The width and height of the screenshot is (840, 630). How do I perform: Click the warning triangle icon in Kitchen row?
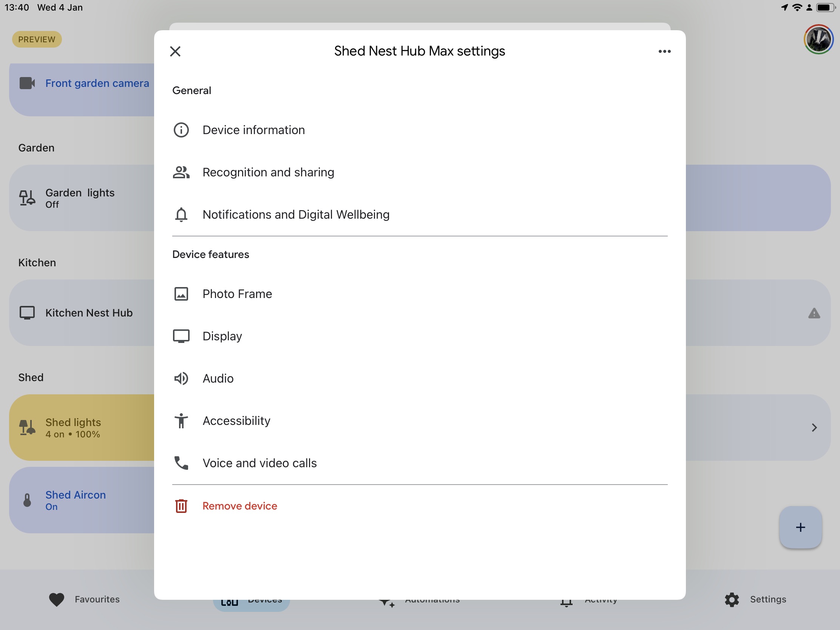tap(814, 313)
